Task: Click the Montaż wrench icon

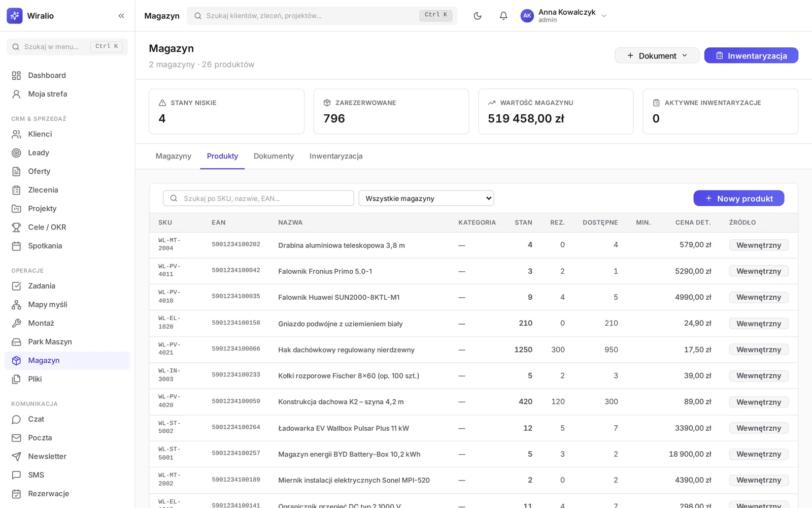Action: 16,323
